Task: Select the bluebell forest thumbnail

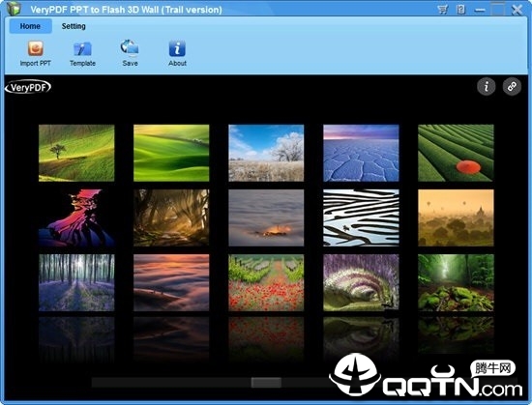Action: 76,282
